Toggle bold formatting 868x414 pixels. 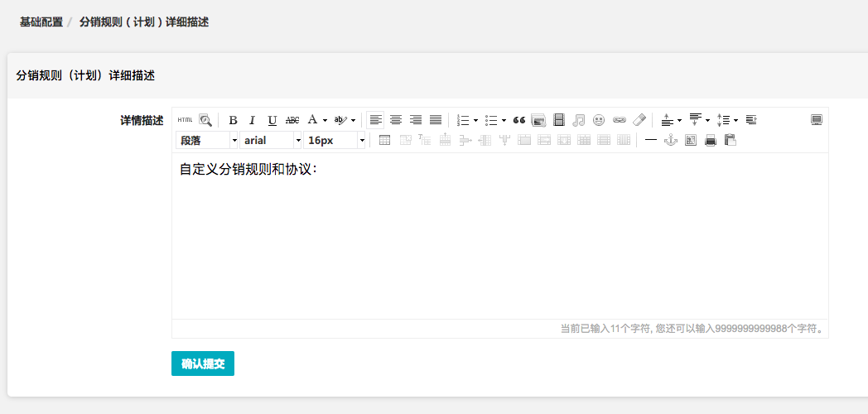(x=233, y=119)
